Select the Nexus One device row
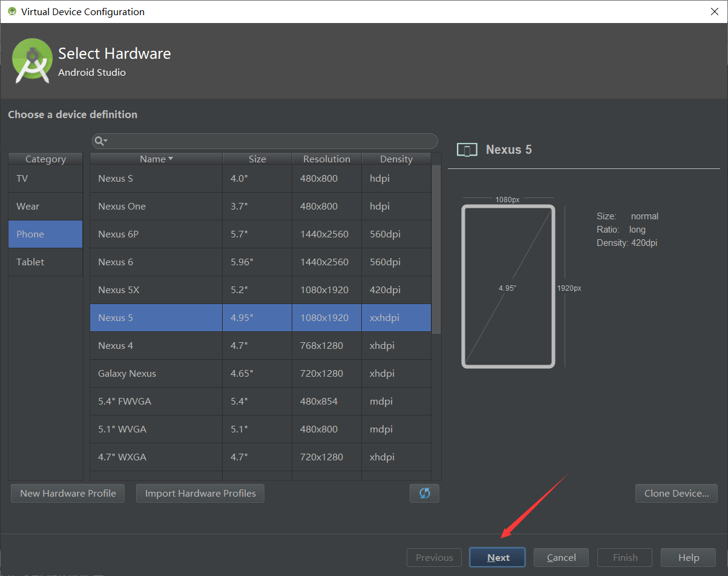Image resolution: width=728 pixels, height=576 pixels. click(261, 207)
